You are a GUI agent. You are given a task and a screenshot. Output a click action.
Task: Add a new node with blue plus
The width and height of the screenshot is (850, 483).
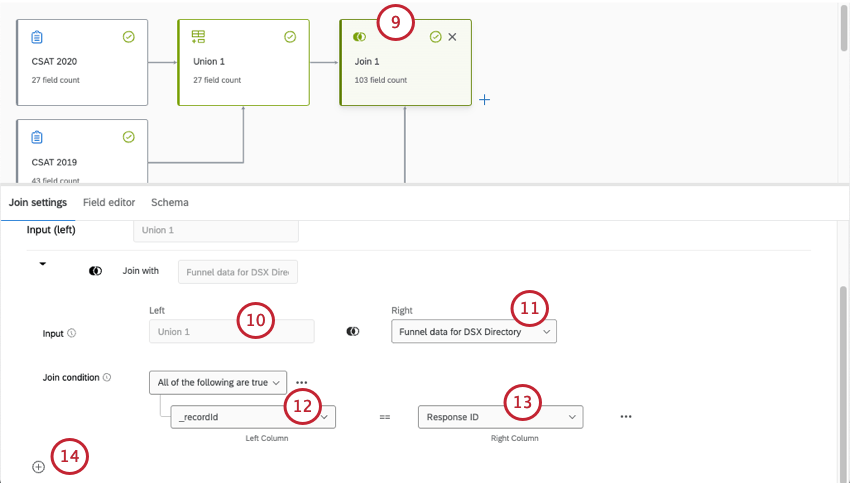pos(484,100)
